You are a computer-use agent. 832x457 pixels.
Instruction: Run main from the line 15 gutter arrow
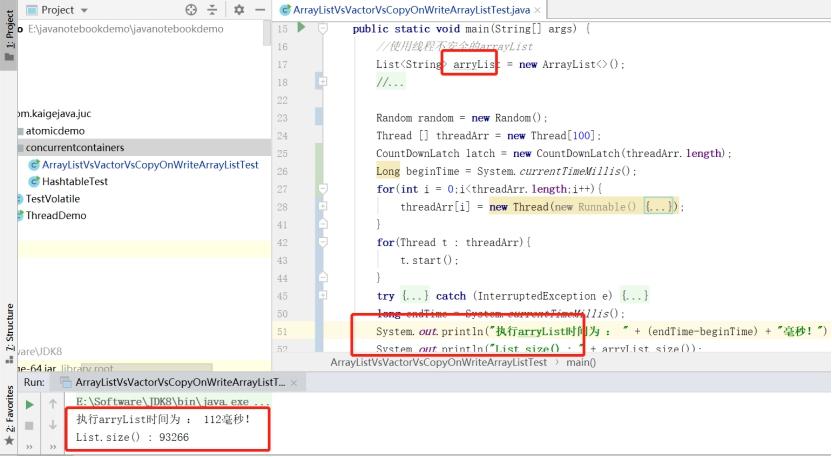pos(301,27)
